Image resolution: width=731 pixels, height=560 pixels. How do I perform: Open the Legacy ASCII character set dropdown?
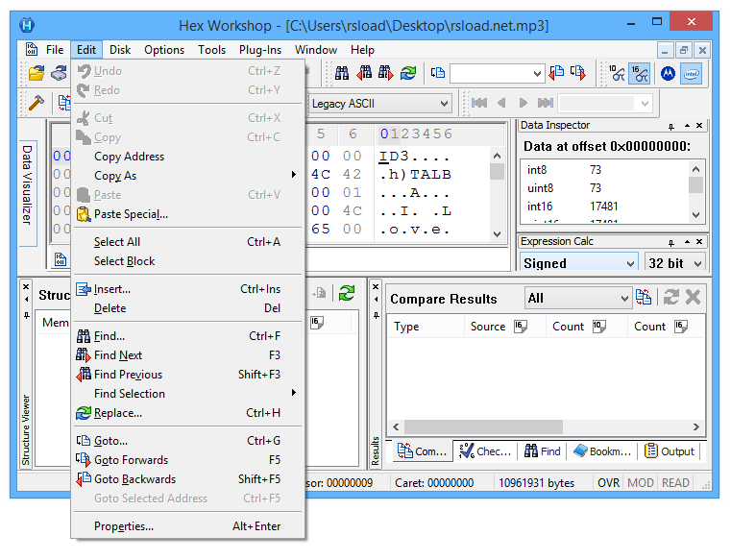(444, 104)
